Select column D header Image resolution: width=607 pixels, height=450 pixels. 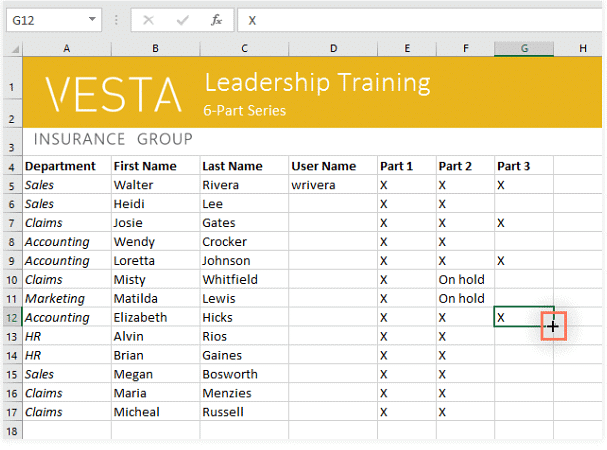point(333,48)
